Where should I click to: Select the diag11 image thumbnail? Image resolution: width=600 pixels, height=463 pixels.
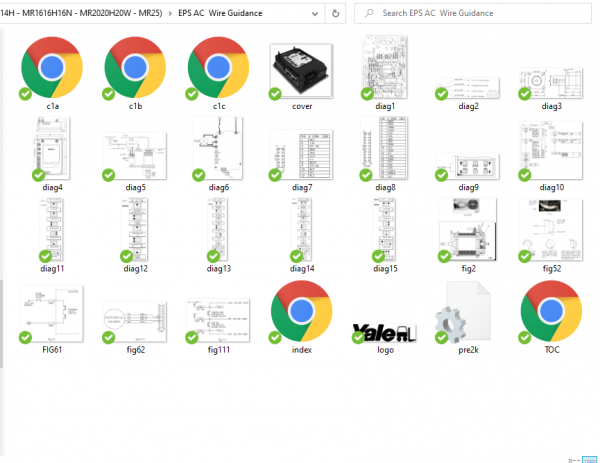point(52,229)
